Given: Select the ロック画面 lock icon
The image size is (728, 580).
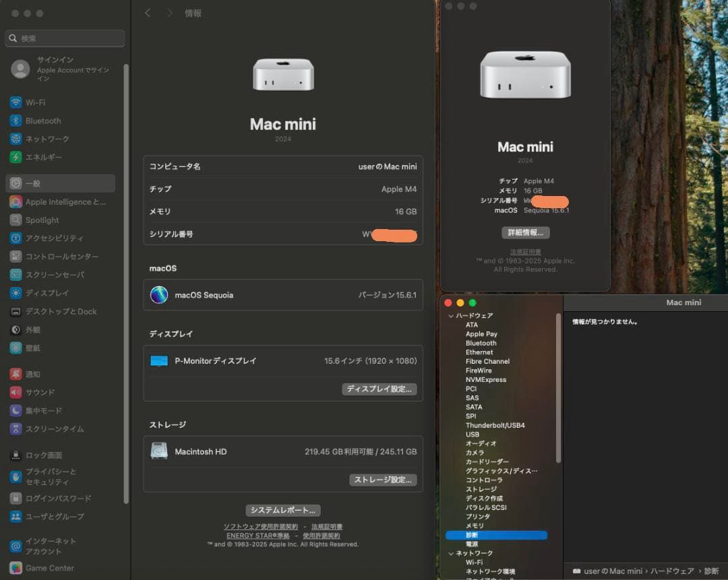Looking at the screenshot, I should point(16,455).
